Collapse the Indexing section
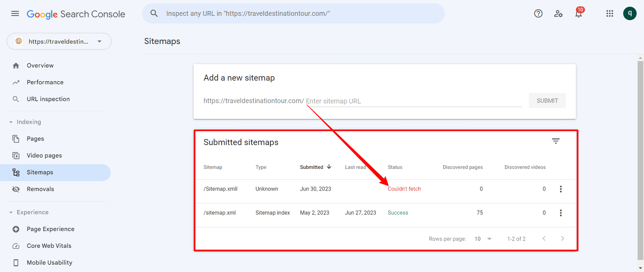This screenshot has height=272, width=644. (x=11, y=122)
